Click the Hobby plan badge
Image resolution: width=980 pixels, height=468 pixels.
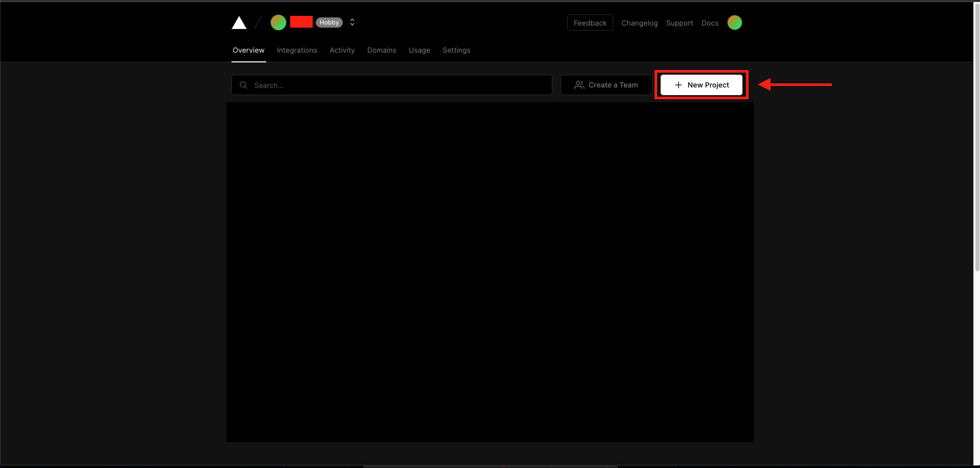coord(329,22)
